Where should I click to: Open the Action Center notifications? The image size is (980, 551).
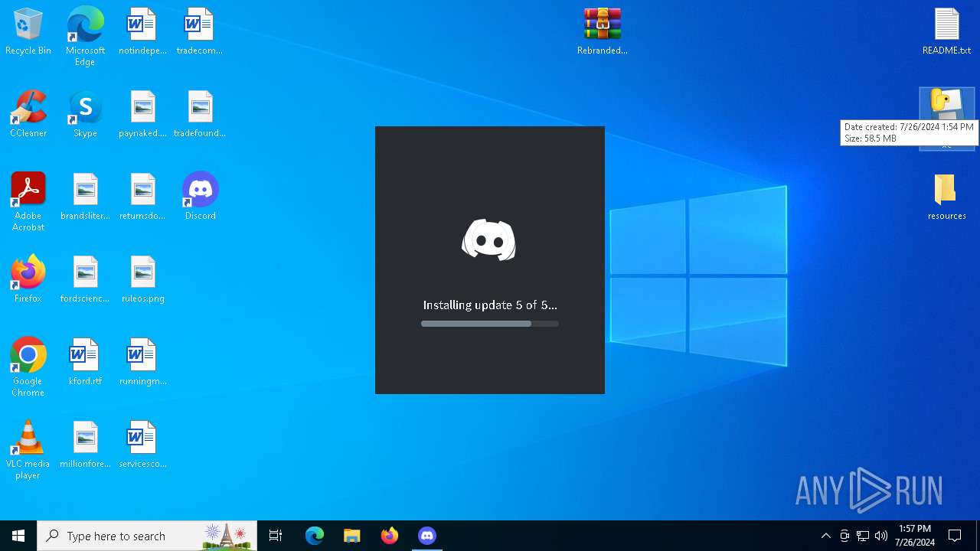955,536
